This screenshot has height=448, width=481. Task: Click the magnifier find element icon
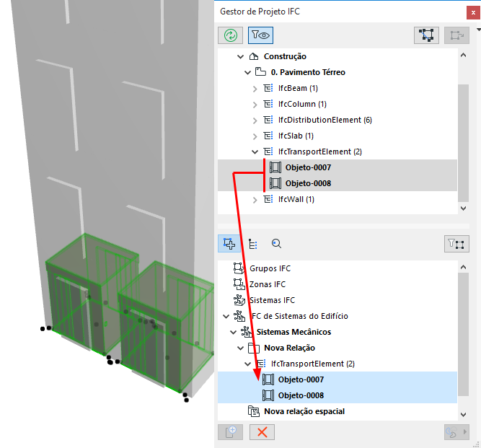[276, 244]
